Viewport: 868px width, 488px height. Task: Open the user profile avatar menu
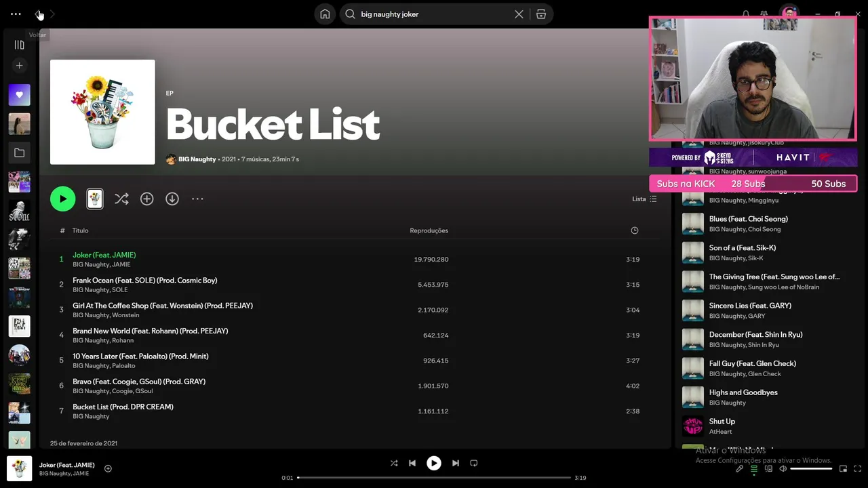(x=789, y=14)
